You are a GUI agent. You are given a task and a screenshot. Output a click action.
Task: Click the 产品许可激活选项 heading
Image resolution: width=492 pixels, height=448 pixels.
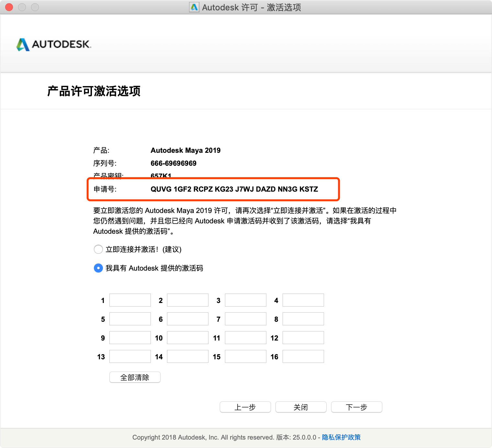point(94,91)
